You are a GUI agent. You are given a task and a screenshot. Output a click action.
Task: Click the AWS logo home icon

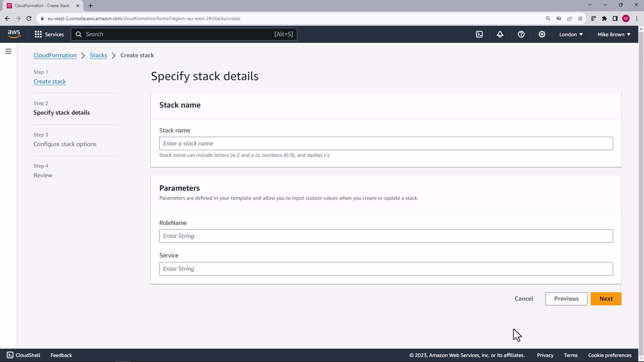pyautogui.click(x=14, y=34)
